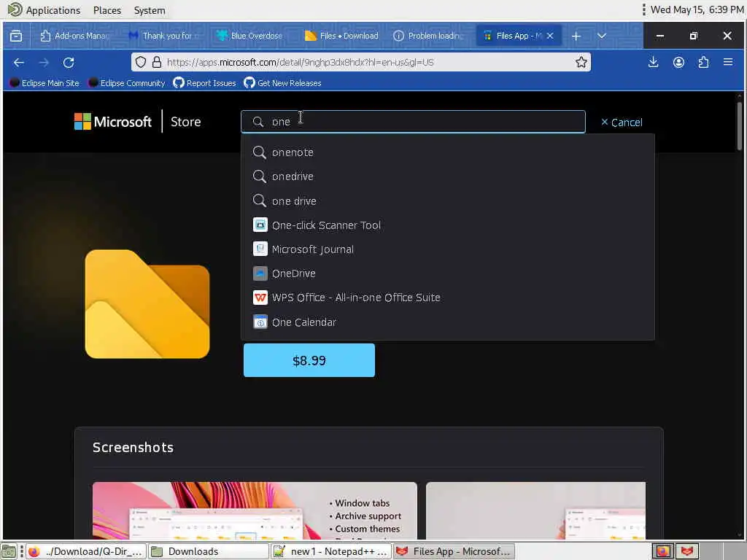Image resolution: width=747 pixels, height=560 pixels.
Task: Open the Eclipse Main Site bookmark
Action: (44, 83)
